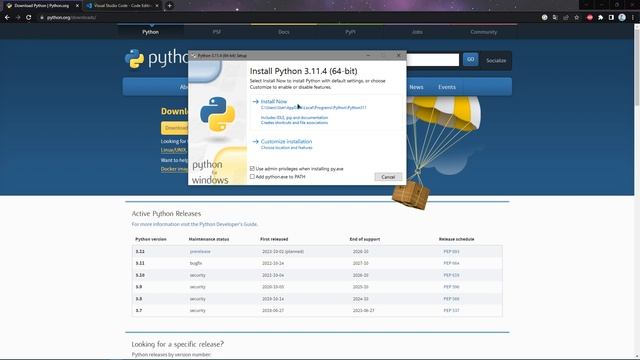
Task: Click browser forward arrow
Action: pos(18,18)
